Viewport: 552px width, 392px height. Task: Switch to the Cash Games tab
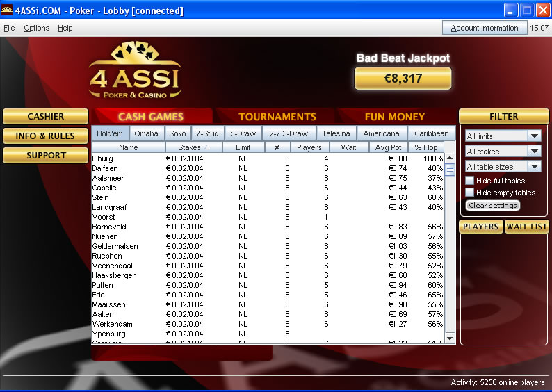click(x=151, y=117)
